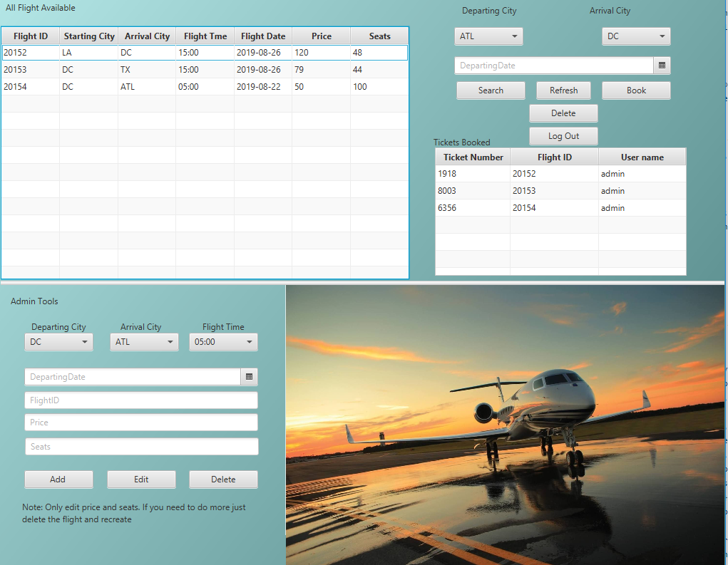Sort by Flight Tme column header

click(x=205, y=36)
